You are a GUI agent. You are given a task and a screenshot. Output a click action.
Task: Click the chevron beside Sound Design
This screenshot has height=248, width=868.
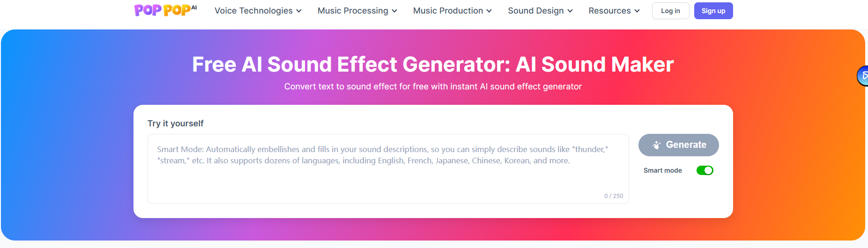[x=570, y=11]
